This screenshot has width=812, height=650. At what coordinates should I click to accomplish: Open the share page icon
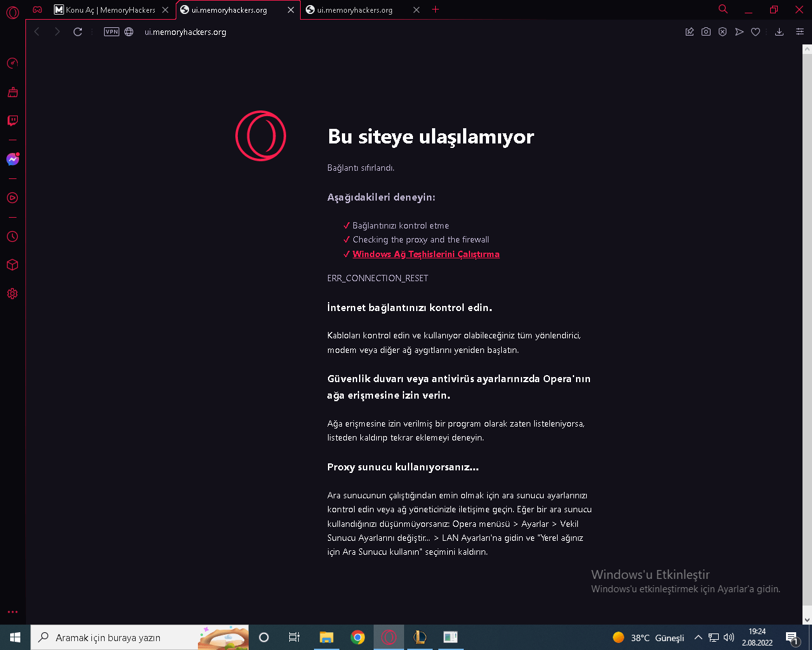[x=690, y=32]
